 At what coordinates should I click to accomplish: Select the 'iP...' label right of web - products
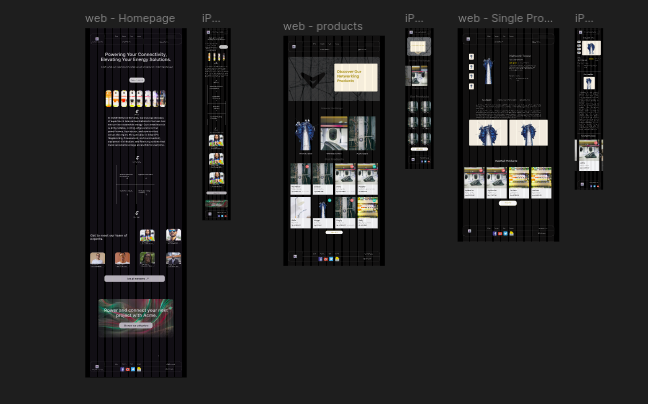pyautogui.click(x=414, y=18)
